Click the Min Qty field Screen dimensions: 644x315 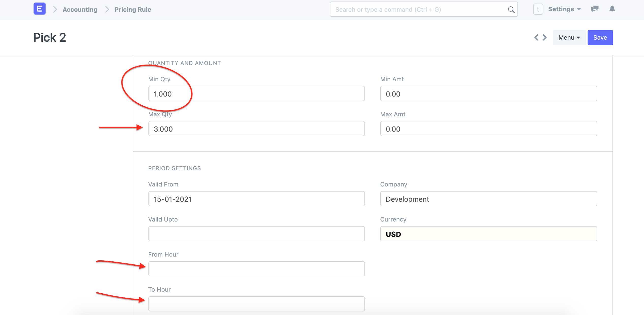[x=256, y=94]
